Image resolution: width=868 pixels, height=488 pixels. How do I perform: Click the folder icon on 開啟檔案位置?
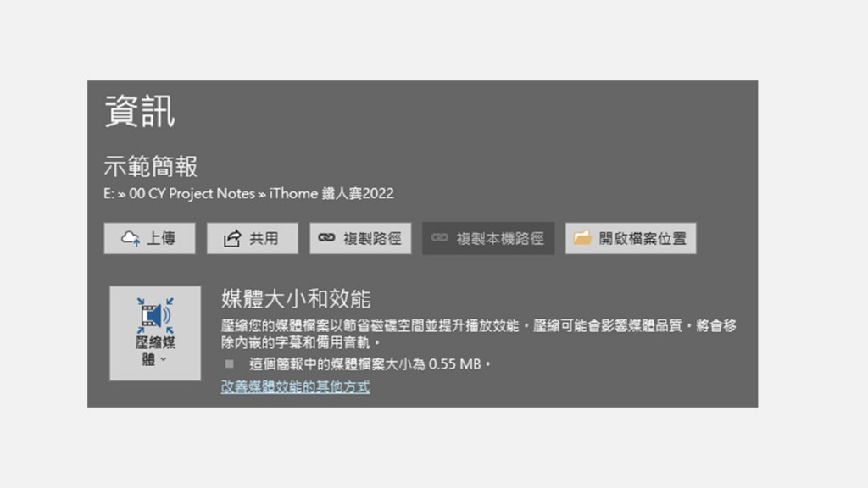point(582,238)
